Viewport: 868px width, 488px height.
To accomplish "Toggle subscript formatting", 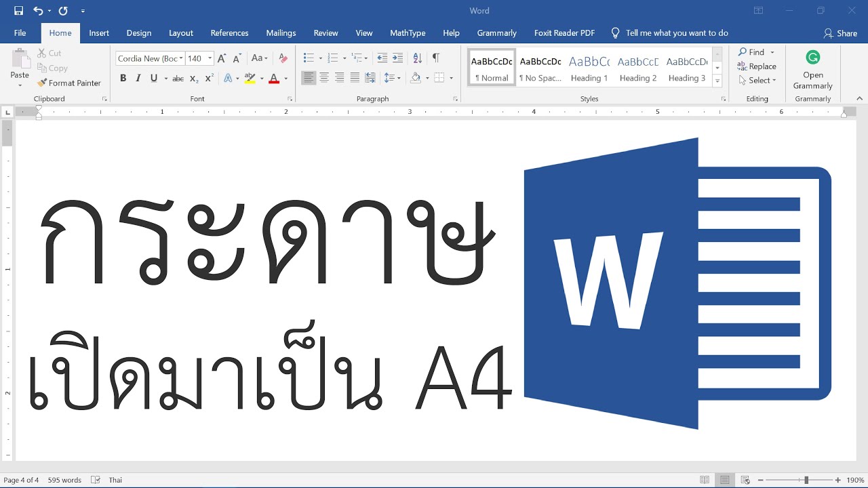I will [194, 79].
